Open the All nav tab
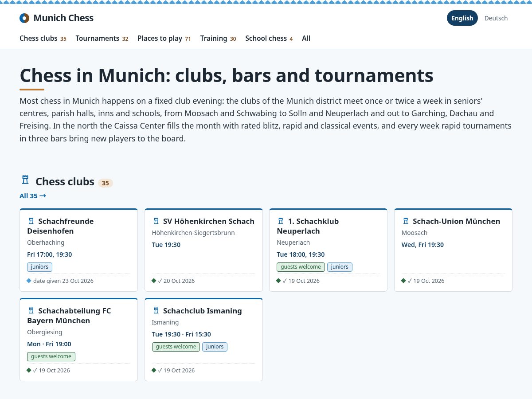This screenshot has height=399, width=532. pos(306,39)
